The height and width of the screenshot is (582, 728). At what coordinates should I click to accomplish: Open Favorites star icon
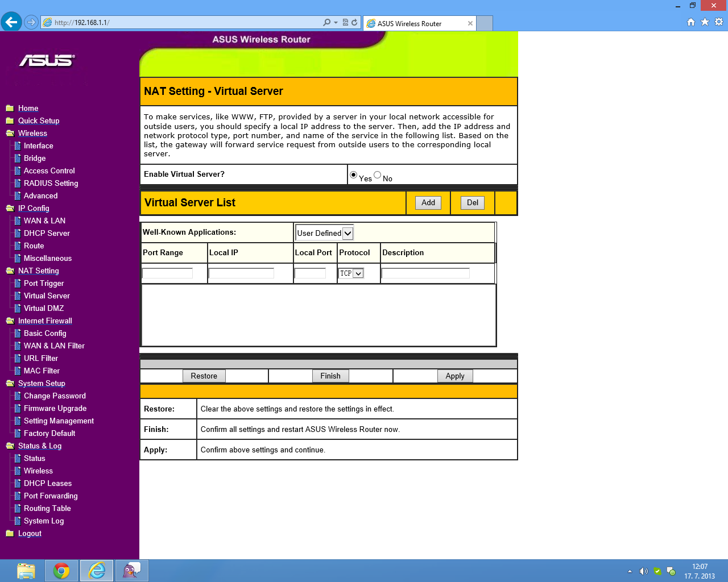[x=705, y=22]
